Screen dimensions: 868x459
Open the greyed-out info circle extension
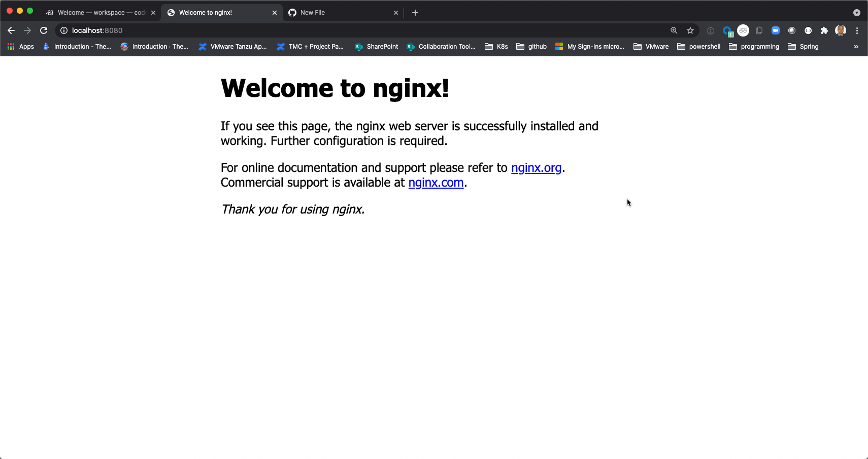pos(711,31)
